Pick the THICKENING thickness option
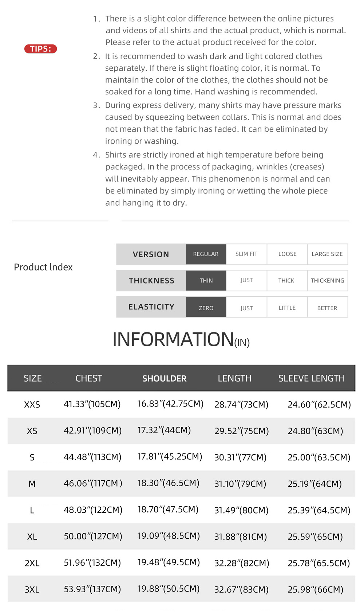Image resolution: width=364 pixels, height=616 pixels. tap(327, 280)
